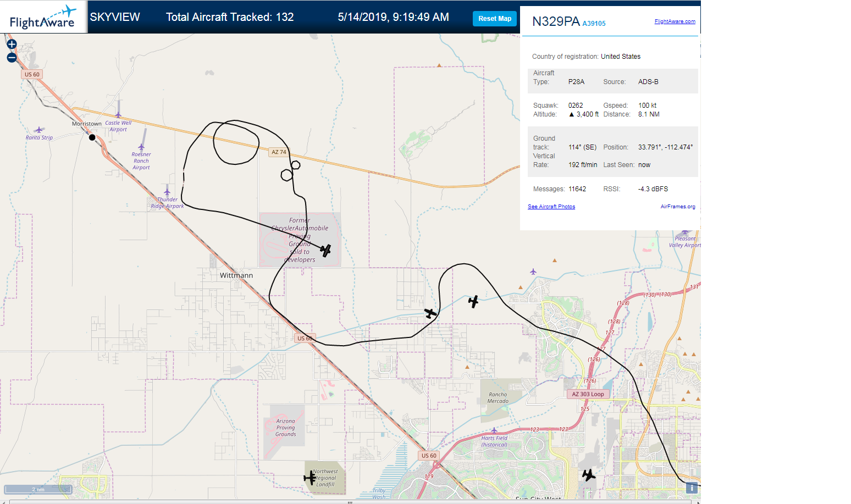Click the 2 nm map scale bar
The image size is (851, 504).
tap(37, 489)
